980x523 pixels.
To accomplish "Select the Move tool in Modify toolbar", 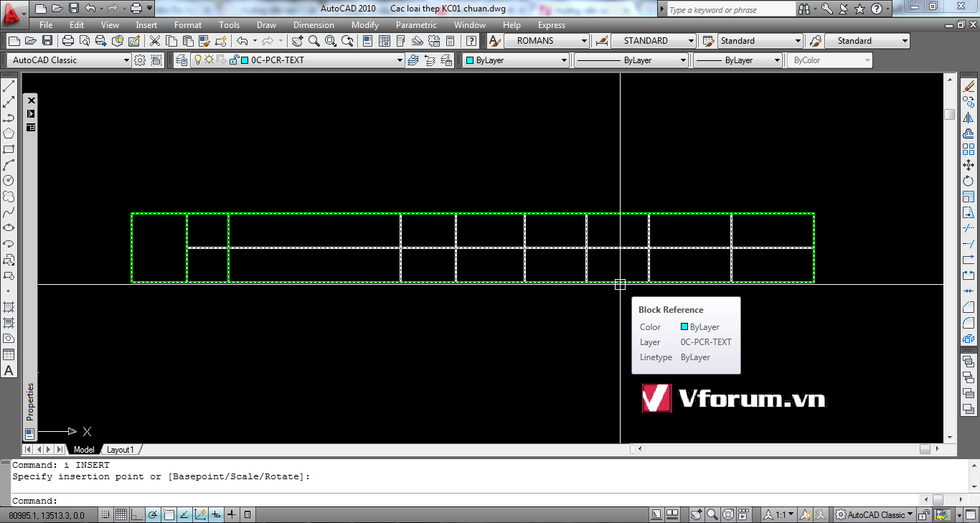I will tap(969, 166).
